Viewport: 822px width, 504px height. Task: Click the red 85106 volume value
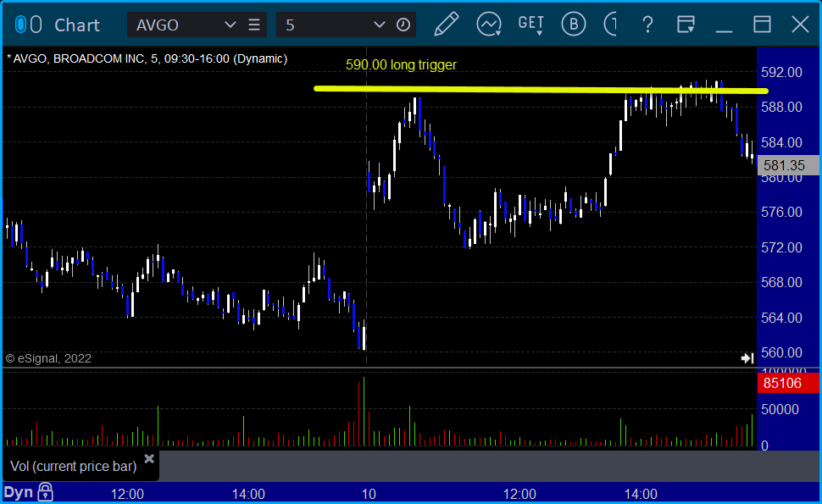787,383
